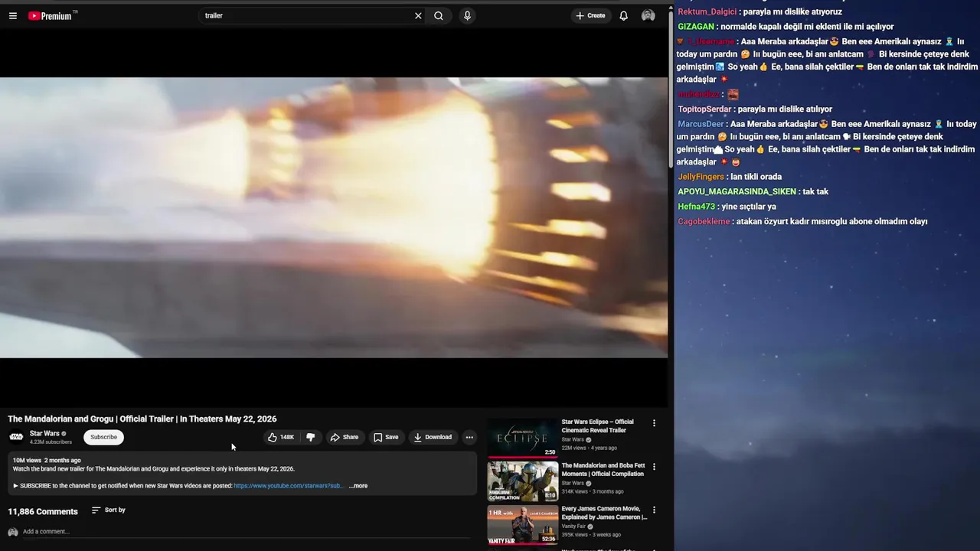Open options menu for Star Wars Eclipse video
Viewport: 980px width, 551px height.
pos(654,423)
